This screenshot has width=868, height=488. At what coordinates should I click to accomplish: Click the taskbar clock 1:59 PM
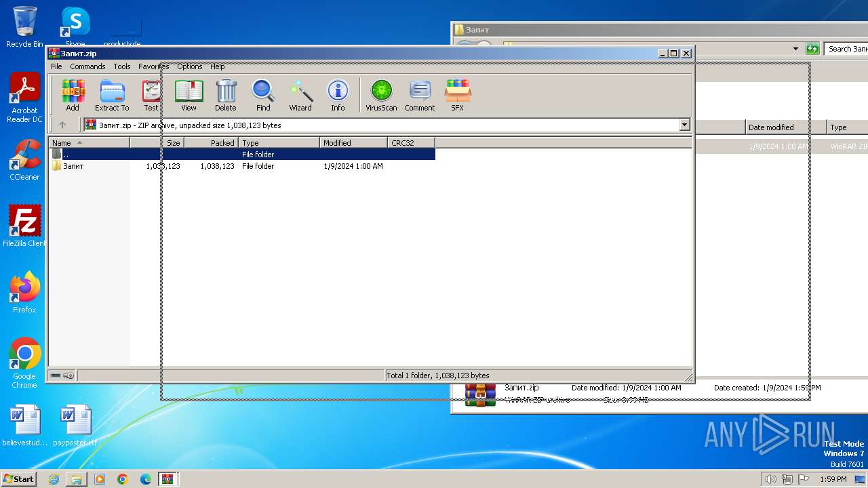coord(833,479)
